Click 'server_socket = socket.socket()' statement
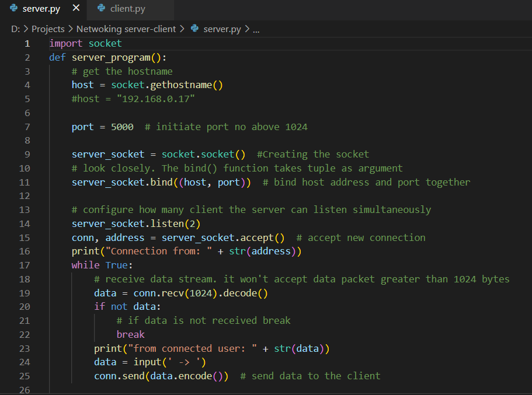Viewport: 532px width, 395px height. tap(158, 155)
